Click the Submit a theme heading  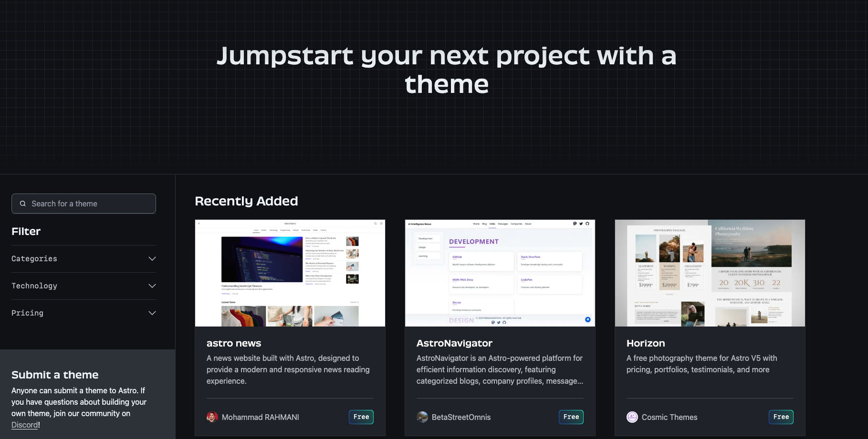(55, 375)
